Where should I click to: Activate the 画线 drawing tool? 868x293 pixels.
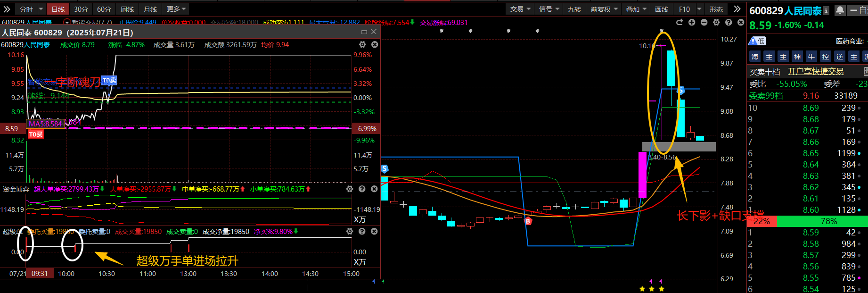[x=662, y=9]
